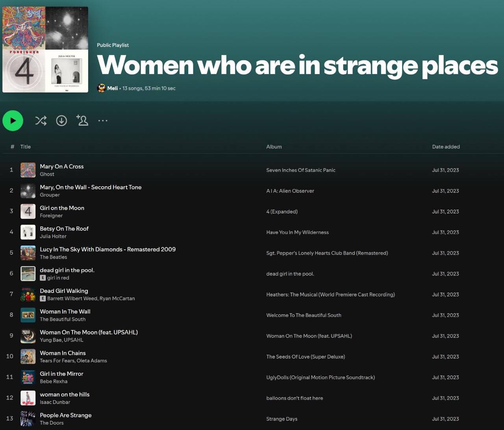The height and width of the screenshot is (430, 504).
Task: Open The Beatles artist page
Action: pyautogui.click(x=53, y=257)
